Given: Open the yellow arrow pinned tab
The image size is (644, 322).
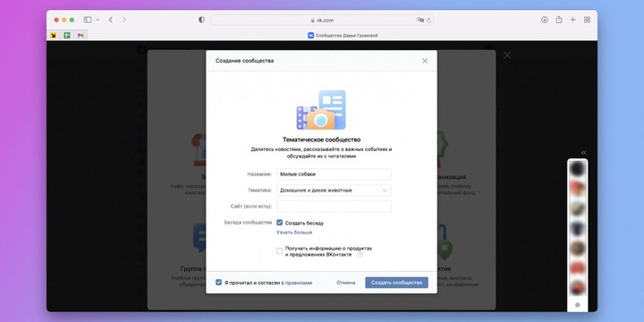Looking at the screenshot, I should [x=54, y=35].
